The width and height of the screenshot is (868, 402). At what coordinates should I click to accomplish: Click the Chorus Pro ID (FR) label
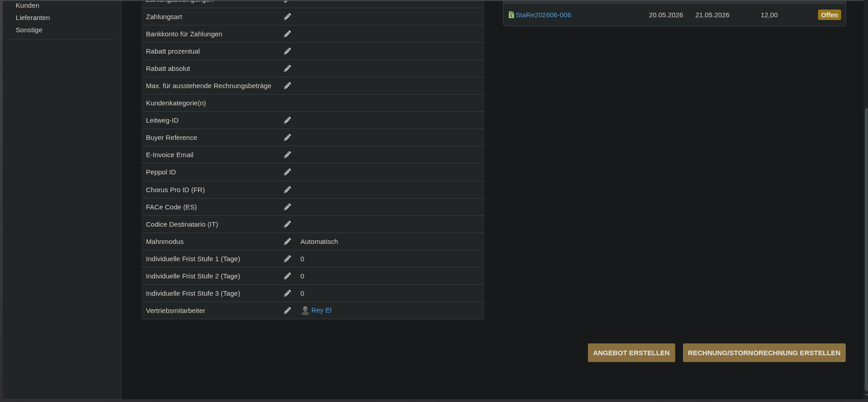(x=175, y=190)
